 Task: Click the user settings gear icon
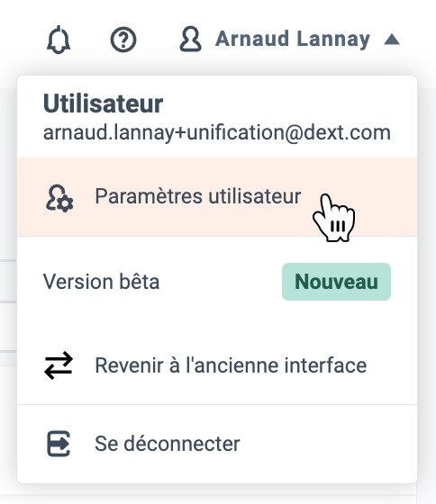pyautogui.click(x=59, y=198)
